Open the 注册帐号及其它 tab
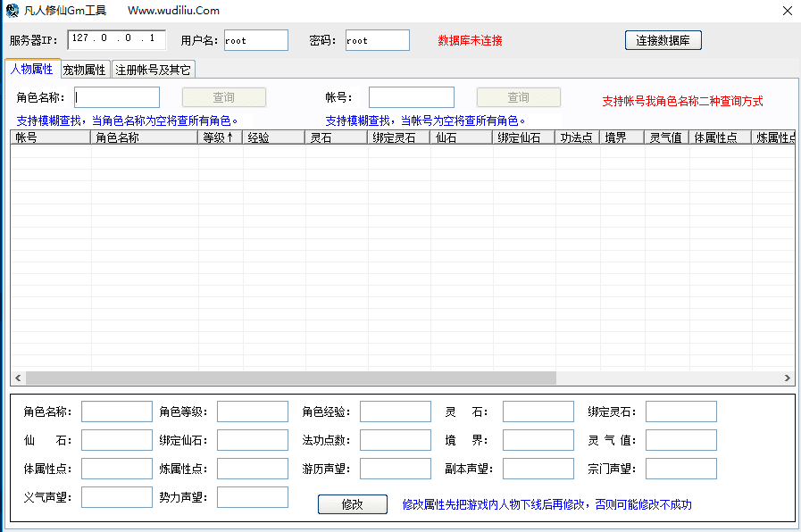Image resolution: width=801 pixels, height=532 pixels. (x=153, y=70)
